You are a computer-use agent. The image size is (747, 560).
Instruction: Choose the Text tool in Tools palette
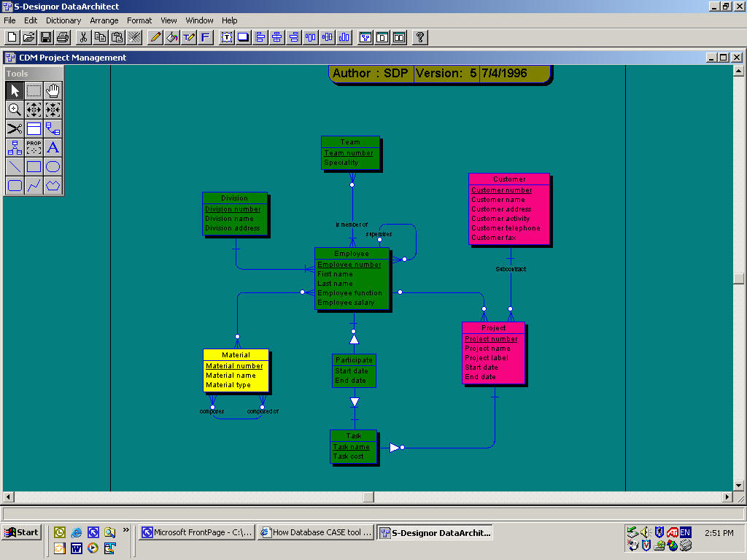[x=53, y=147]
